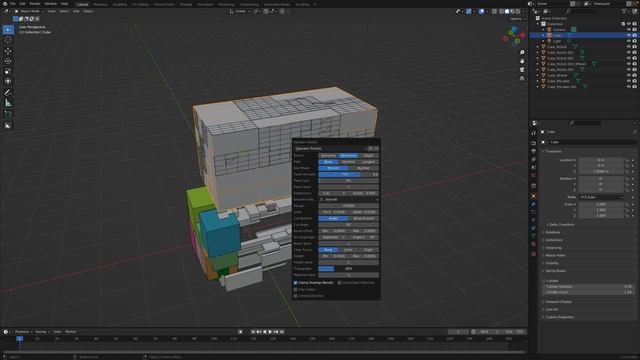640x360 pixels.
Task: Select the Measure tool
Action: pyautogui.click(x=8, y=103)
